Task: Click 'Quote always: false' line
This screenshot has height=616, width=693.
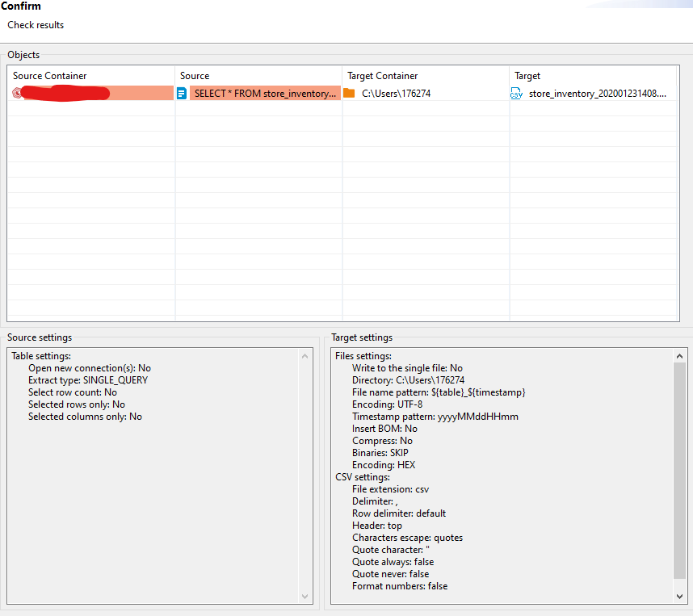Action: coord(393,562)
